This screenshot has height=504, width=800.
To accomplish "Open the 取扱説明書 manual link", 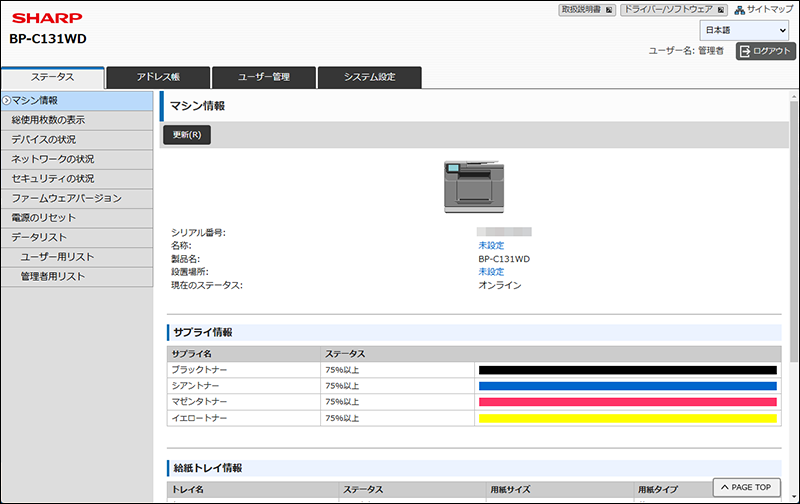I will click(x=587, y=10).
